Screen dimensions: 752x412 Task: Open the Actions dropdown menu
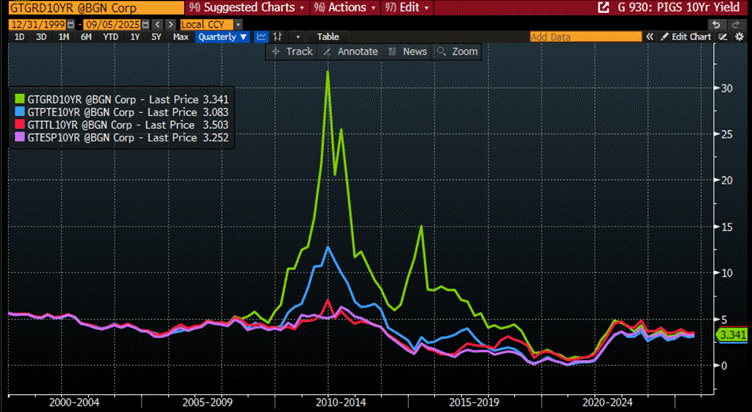(344, 8)
